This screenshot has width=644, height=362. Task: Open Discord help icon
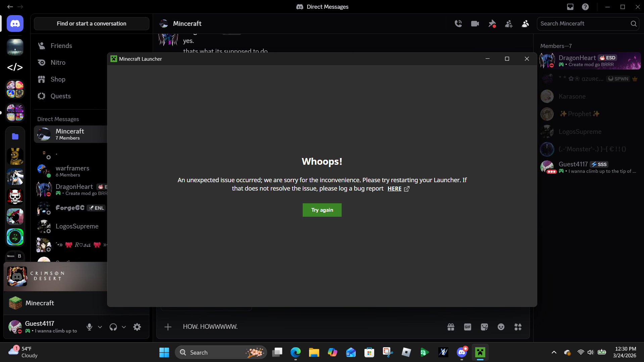pos(585,7)
